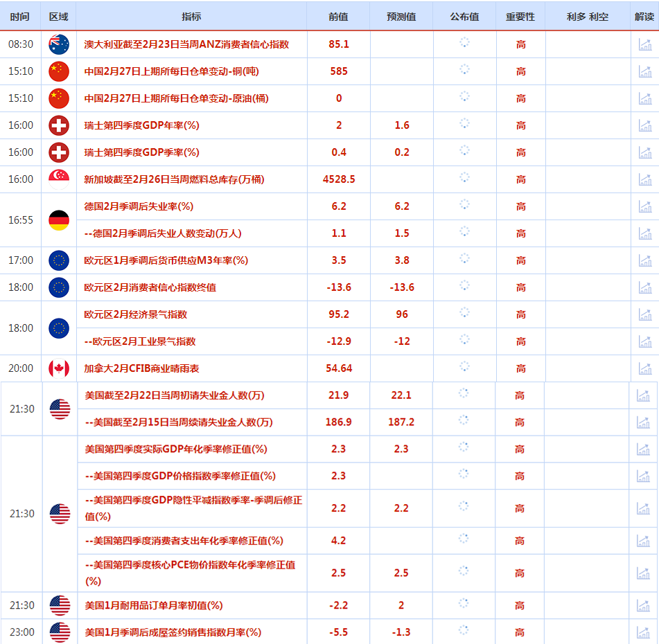The height and width of the screenshot is (644, 659).
Task: Click the Germany flag icon
Action: coord(59,220)
